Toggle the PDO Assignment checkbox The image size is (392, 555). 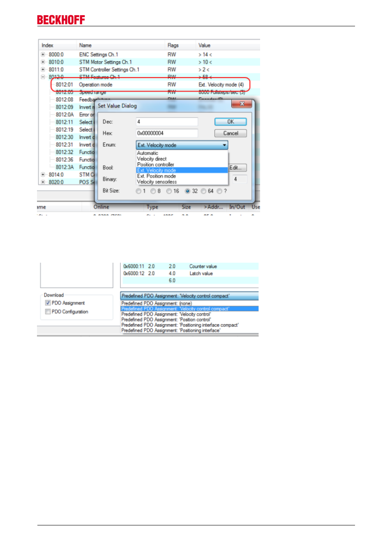pyautogui.click(x=48, y=303)
